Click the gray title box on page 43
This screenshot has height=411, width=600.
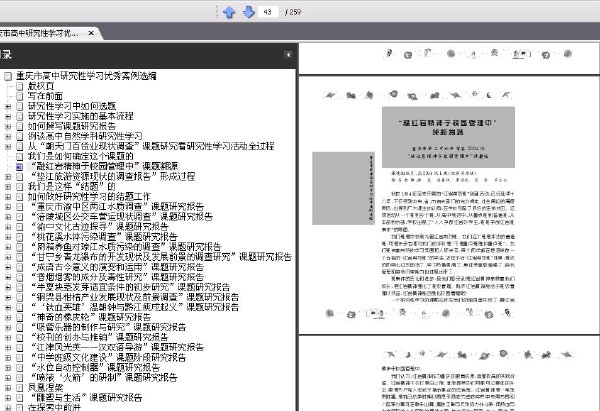click(448, 137)
